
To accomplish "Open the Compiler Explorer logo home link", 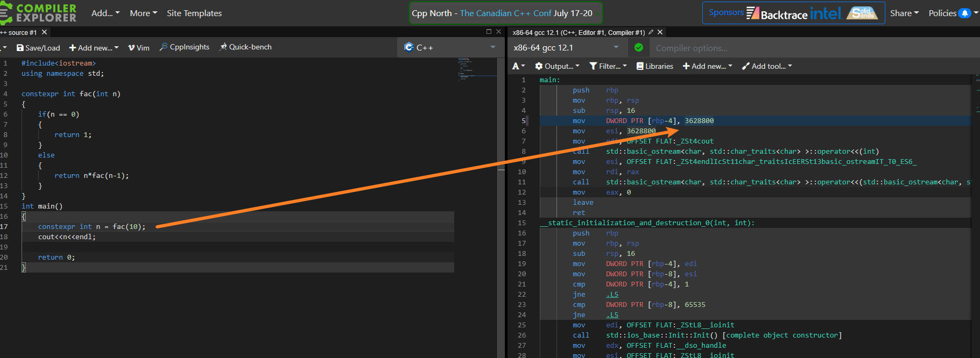I will [38, 13].
